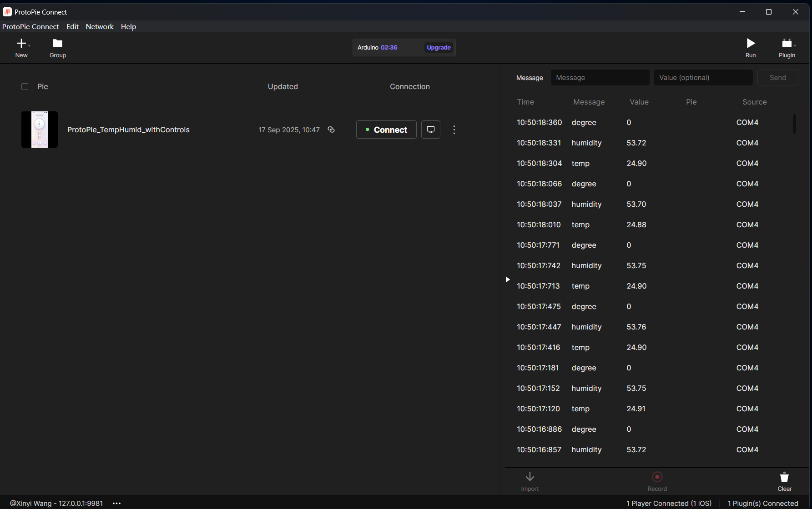This screenshot has width=812, height=509.
Task: Click the link icon beside updated date
Action: (331, 130)
